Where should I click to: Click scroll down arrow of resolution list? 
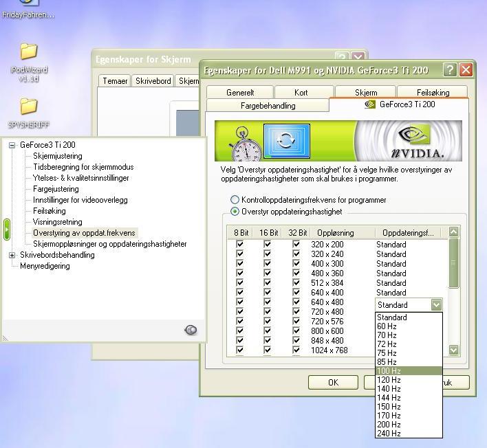click(x=453, y=350)
